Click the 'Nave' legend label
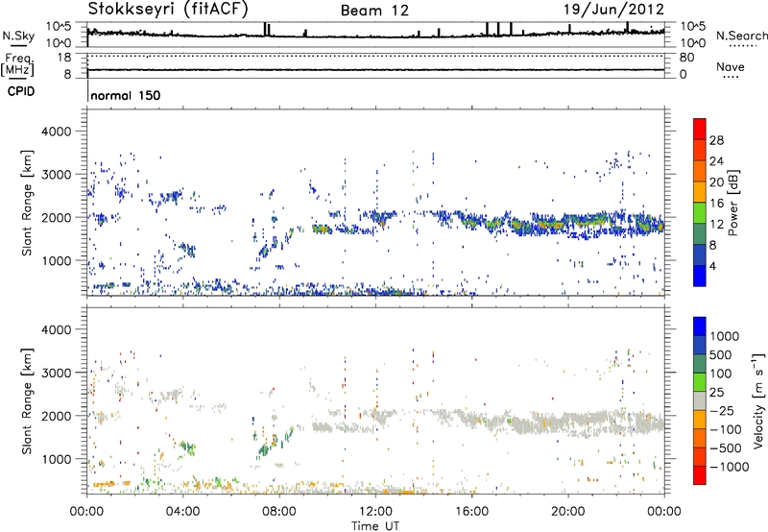 (731, 67)
